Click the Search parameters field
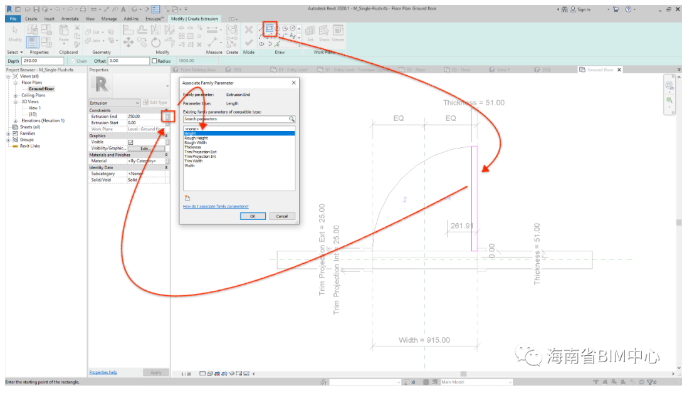This screenshot has width=699, height=395. point(236,119)
